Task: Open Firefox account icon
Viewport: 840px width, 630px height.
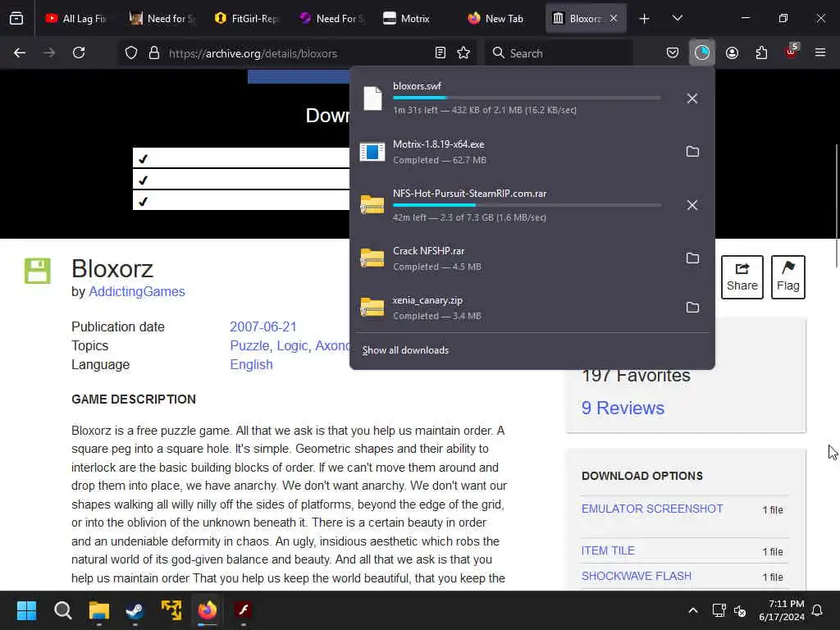Action: (x=732, y=53)
